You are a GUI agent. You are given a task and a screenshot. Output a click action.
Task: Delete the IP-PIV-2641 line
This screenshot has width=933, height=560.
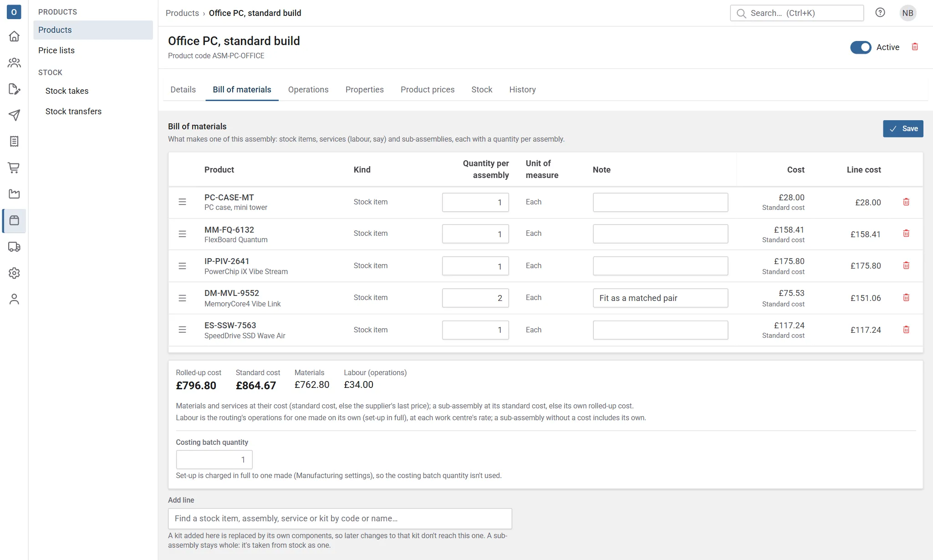click(x=906, y=265)
